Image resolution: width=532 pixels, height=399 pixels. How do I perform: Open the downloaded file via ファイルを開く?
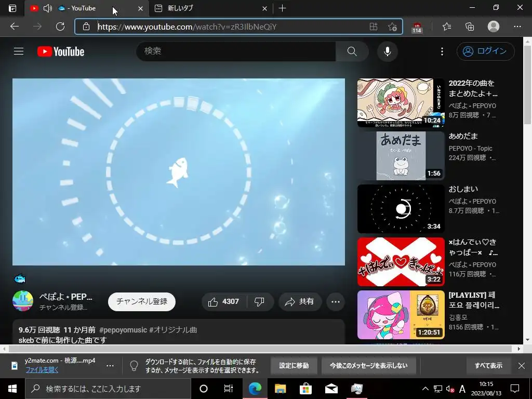click(42, 370)
